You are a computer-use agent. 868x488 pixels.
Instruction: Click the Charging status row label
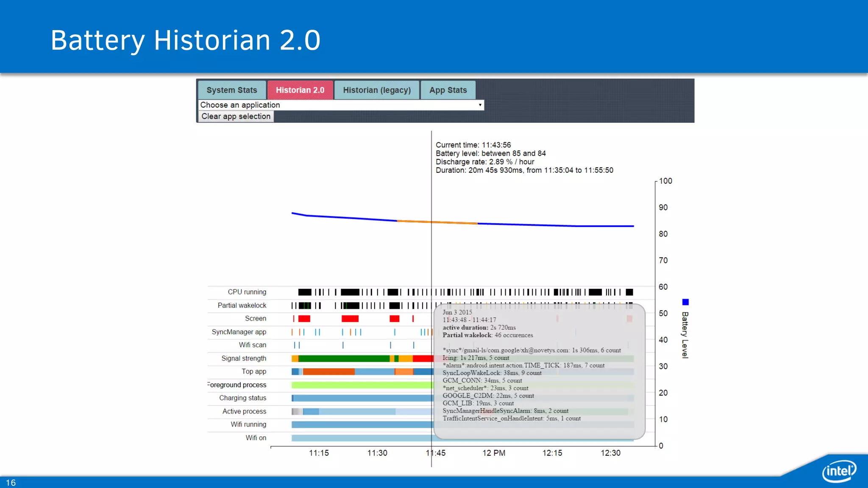click(242, 398)
